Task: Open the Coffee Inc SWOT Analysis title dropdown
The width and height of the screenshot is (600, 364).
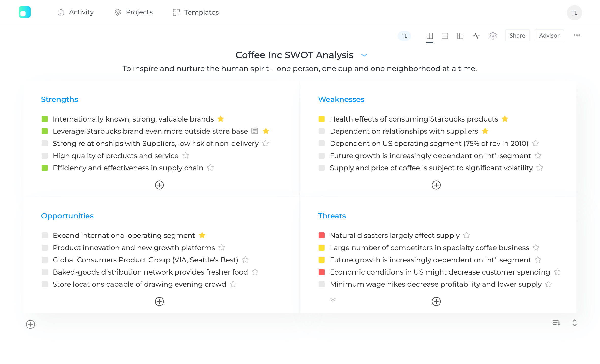Action: pos(364,55)
